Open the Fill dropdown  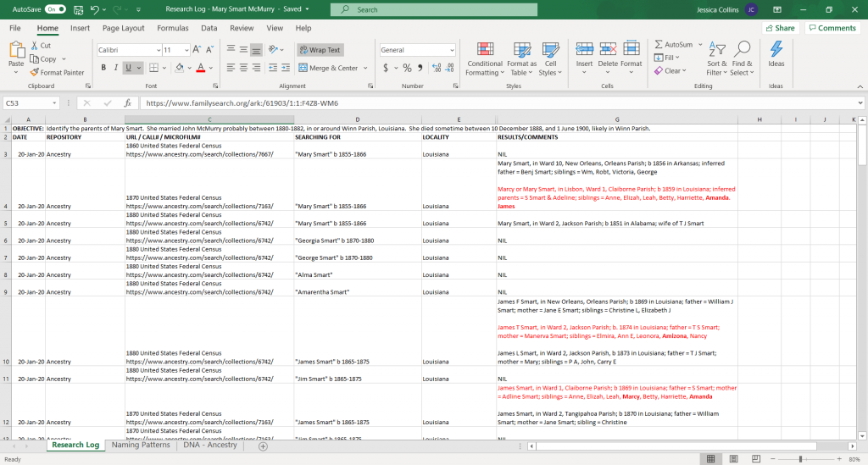tap(667, 58)
